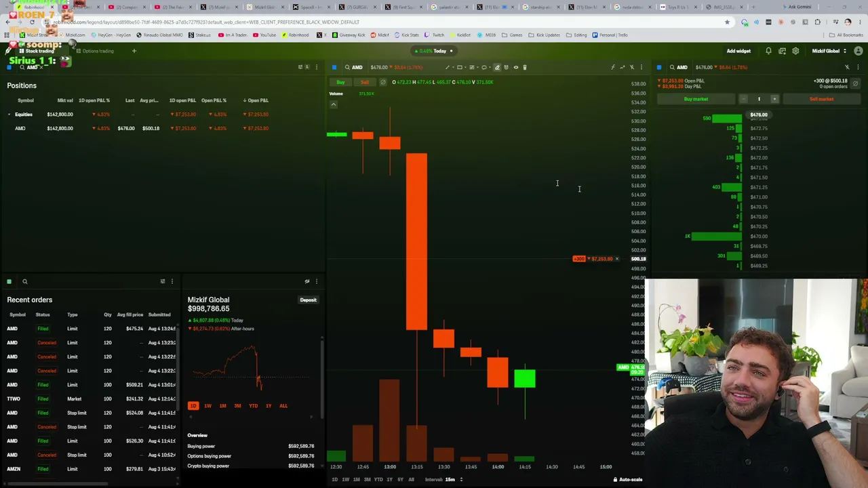Enable the magnet snap tool on the chart
The width and height of the screenshot is (868, 488).
pos(506,67)
